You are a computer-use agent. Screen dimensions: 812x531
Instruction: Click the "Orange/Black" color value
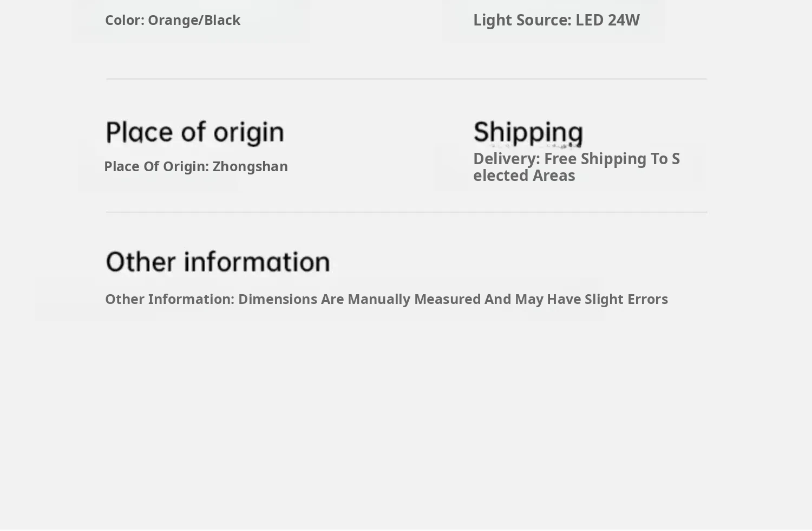[194, 20]
